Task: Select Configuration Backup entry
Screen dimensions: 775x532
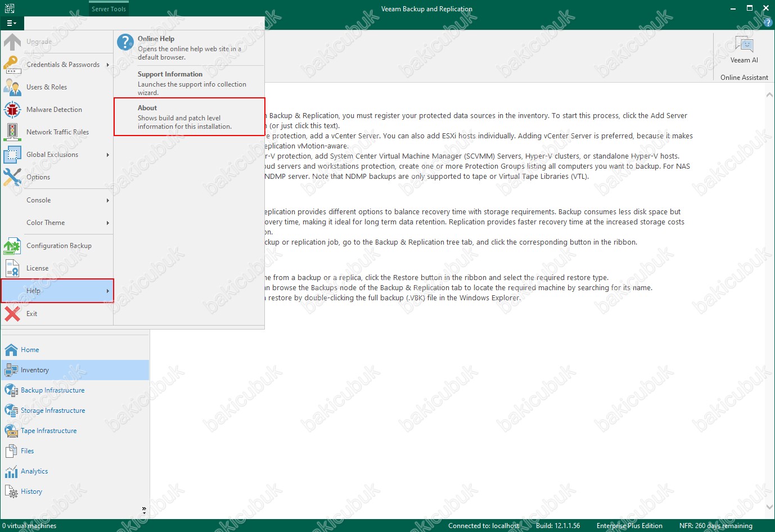Action: 57,246
